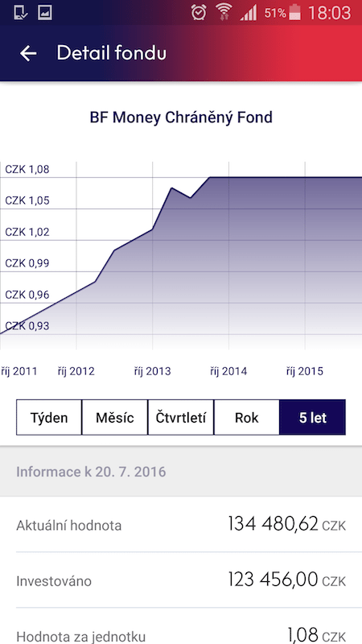Tap the Investováno amount row

point(181,580)
